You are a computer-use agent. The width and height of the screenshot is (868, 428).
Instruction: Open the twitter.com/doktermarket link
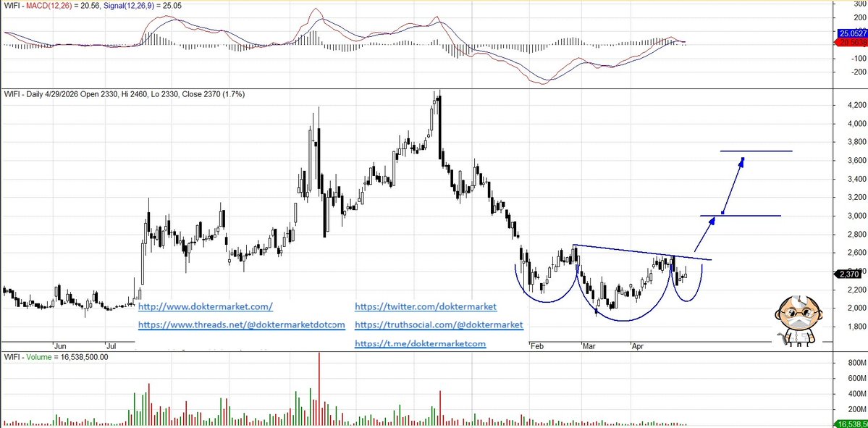[x=426, y=306]
